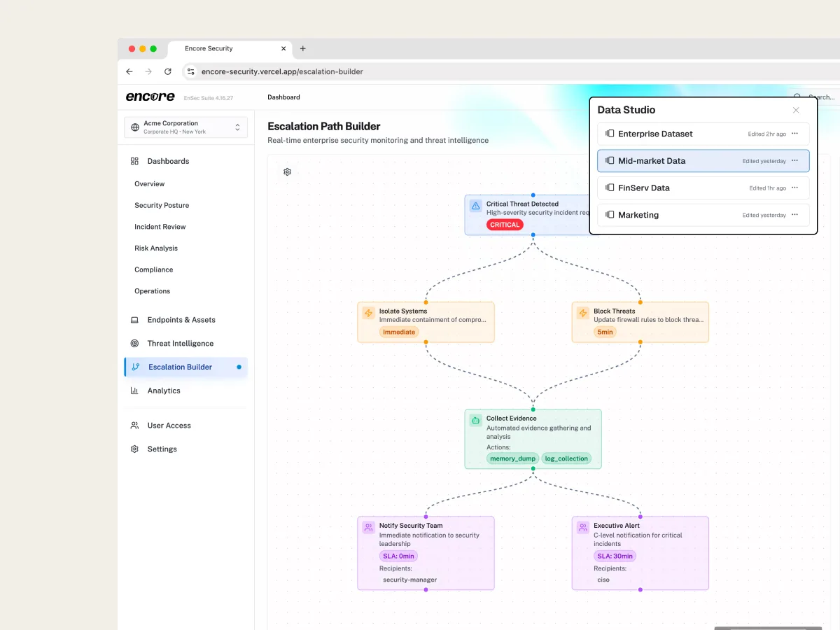Click the Escalation Builder branch icon
This screenshot has height=630, width=840.
coord(136,367)
